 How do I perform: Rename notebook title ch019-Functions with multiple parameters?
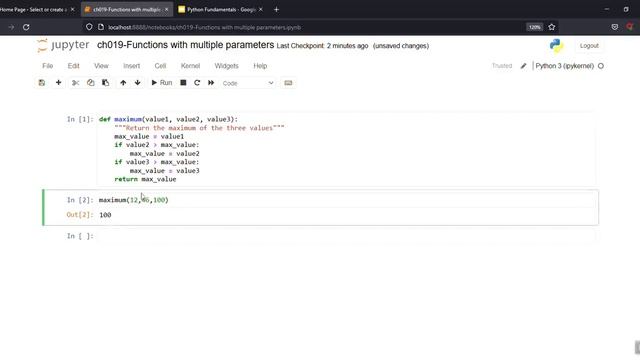coord(185,45)
